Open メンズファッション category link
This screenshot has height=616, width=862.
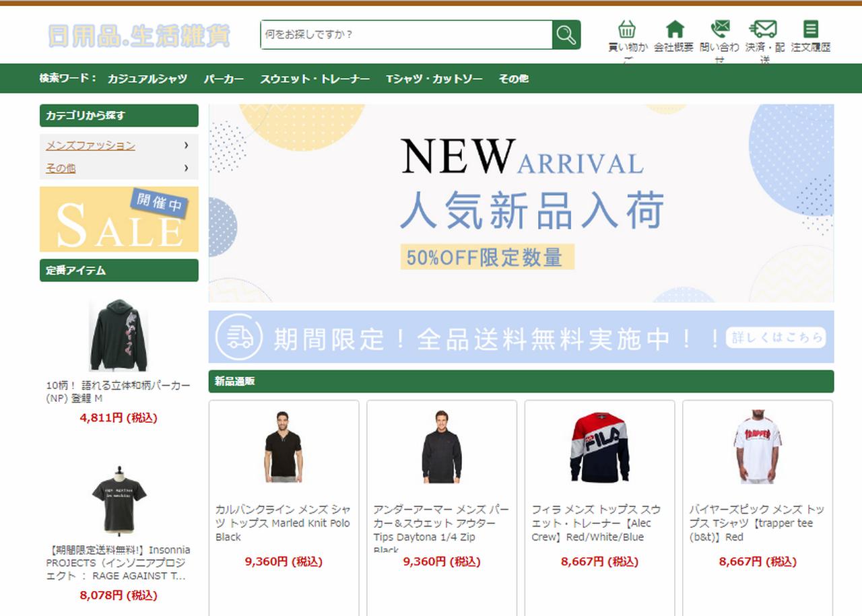click(90, 145)
